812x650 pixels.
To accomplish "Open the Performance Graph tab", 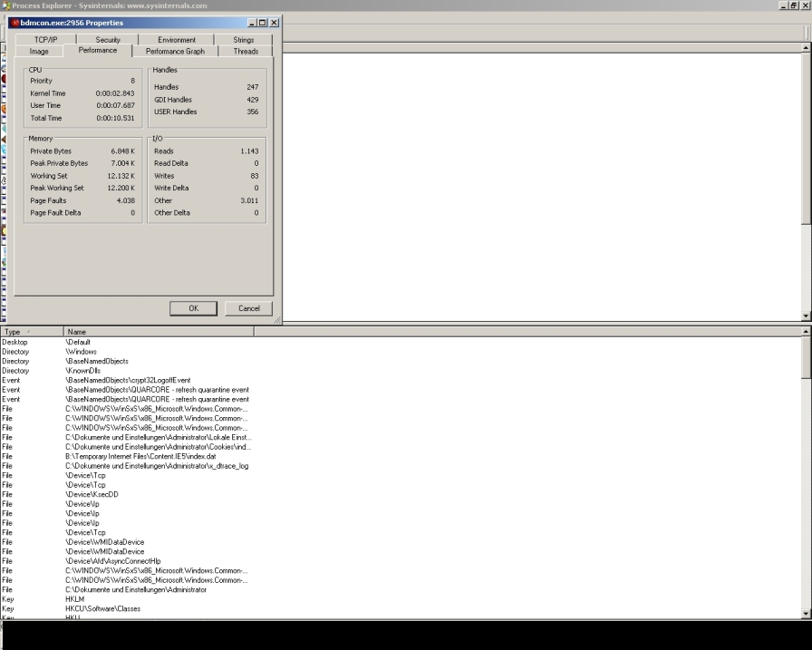I will (x=175, y=52).
